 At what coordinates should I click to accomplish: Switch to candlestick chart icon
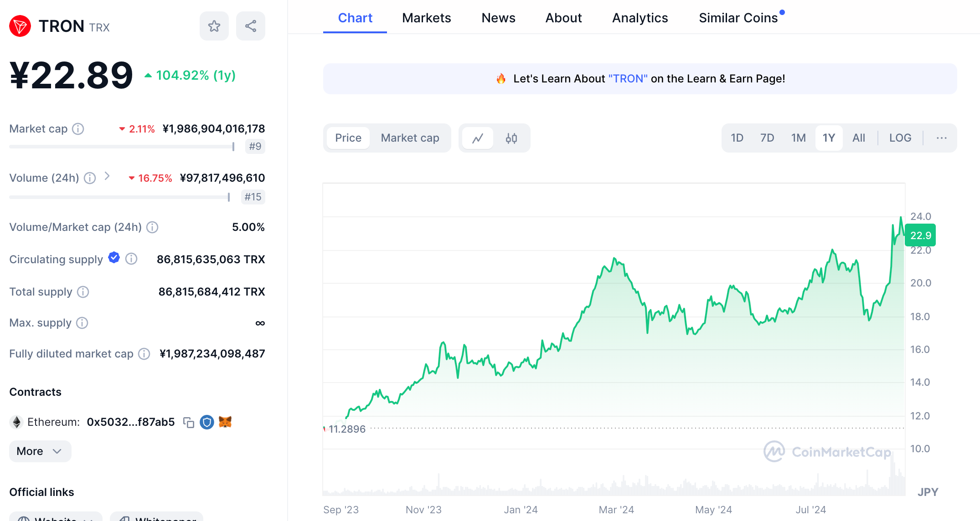coord(511,138)
